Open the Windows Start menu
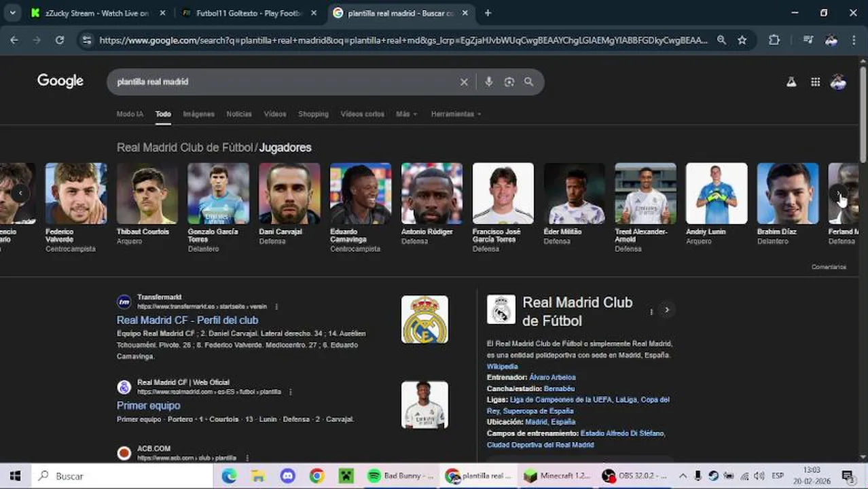868x489 pixels. 15,476
